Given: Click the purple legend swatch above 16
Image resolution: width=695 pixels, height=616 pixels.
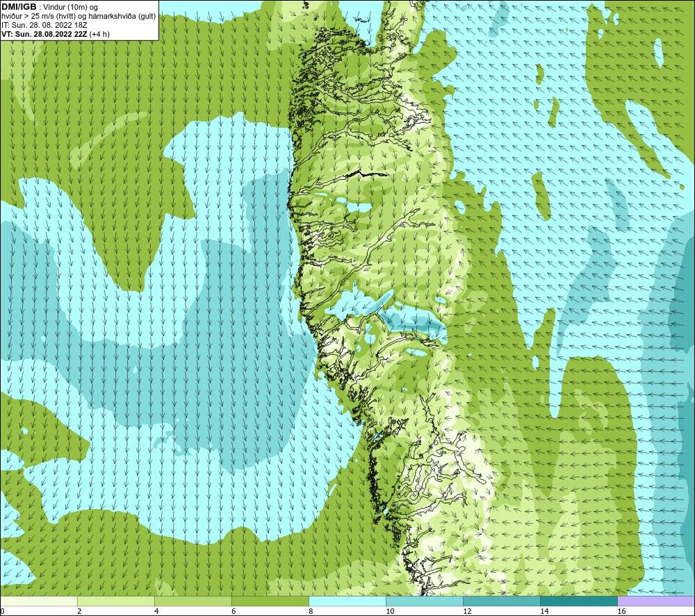Looking at the screenshot, I should pos(656,601).
